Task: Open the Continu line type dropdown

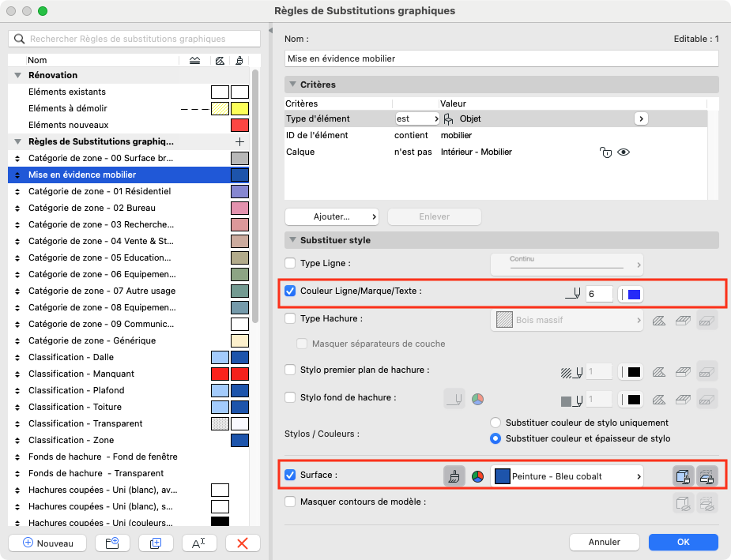Action: [567, 265]
